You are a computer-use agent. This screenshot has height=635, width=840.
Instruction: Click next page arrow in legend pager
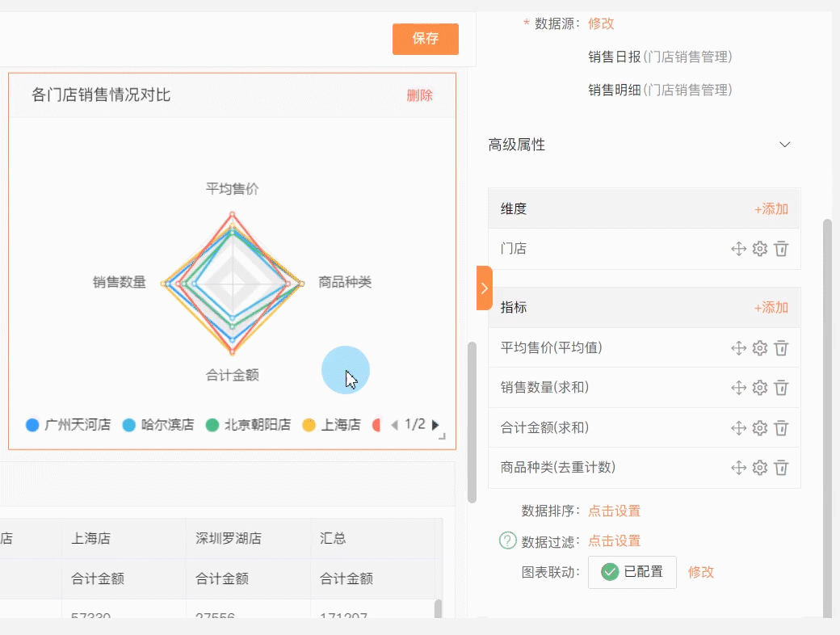pos(435,423)
